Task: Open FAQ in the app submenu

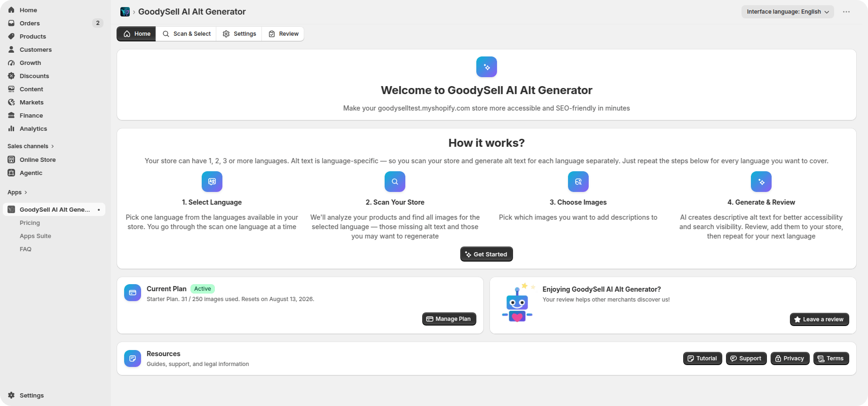Action: (25, 249)
